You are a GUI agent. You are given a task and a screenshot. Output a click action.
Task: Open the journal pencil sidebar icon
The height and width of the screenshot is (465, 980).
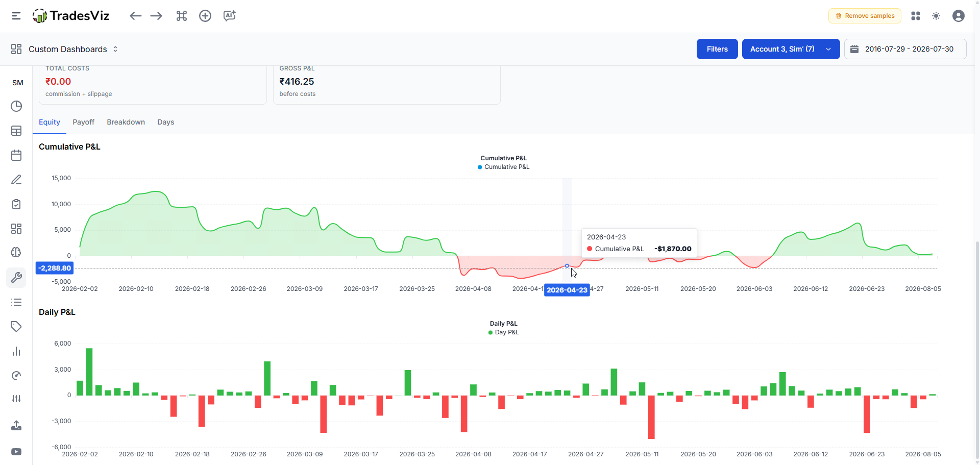click(x=16, y=180)
